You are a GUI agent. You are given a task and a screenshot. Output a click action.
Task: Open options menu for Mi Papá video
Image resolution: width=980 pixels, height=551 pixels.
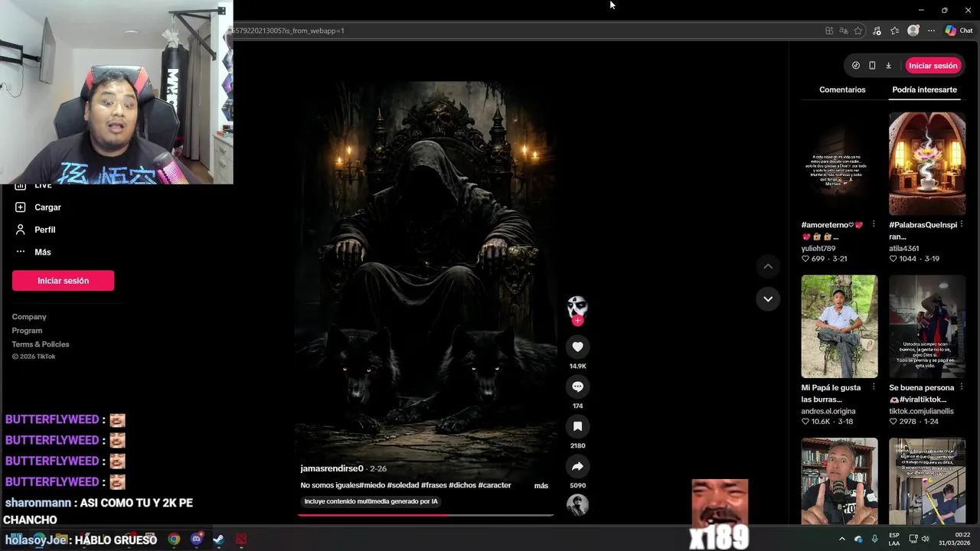click(x=874, y=388)
